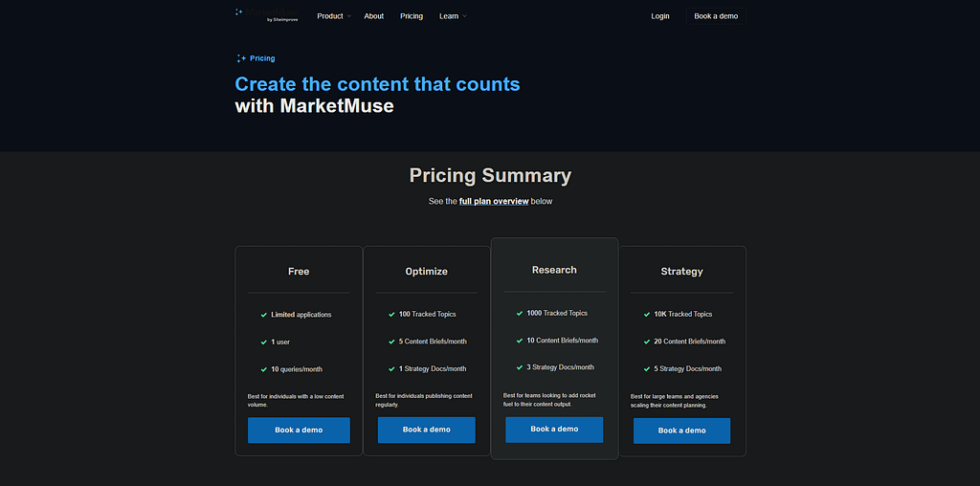The width and height of the screenshot is (980, 486).
Task: Open the Pricing nav item
Action: [x=412, y=16]
